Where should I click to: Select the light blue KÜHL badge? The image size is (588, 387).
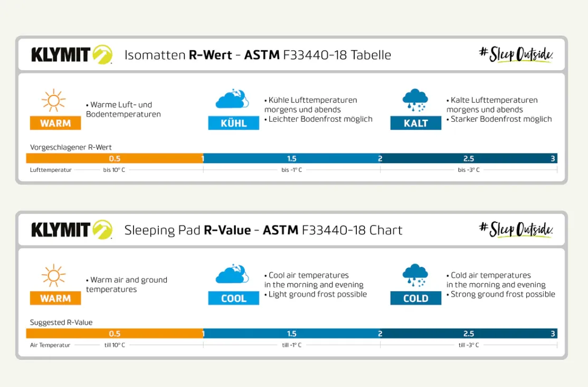tap(234, 123)
